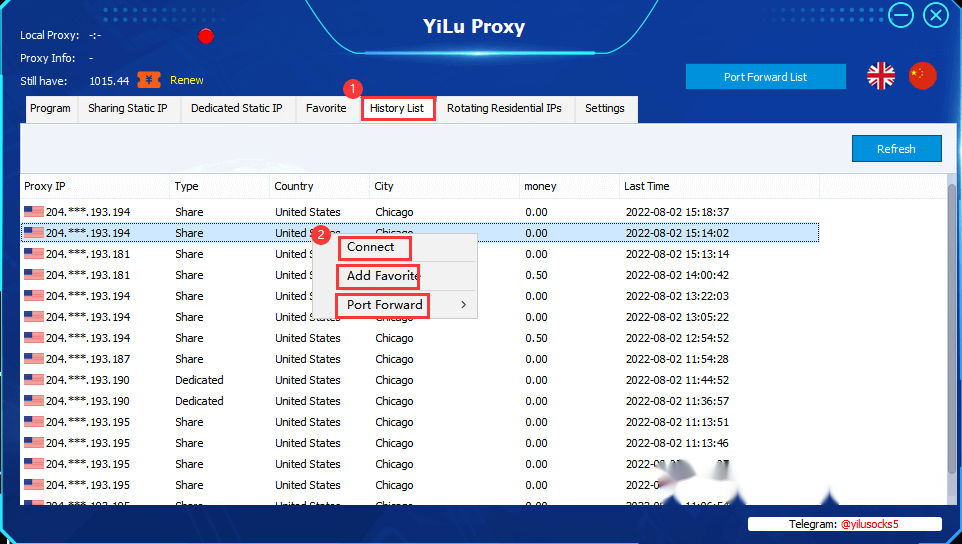Open the Dedicated Static IP tab
Screen dimensions: 962x544
237,109
